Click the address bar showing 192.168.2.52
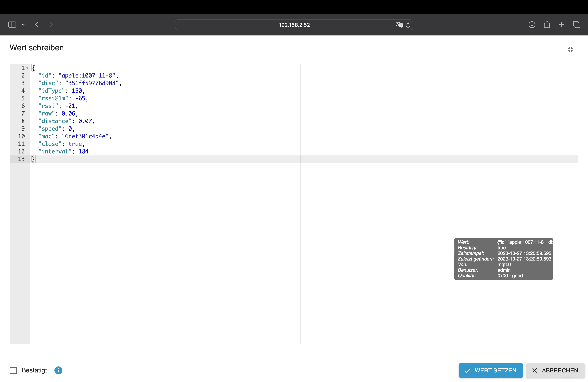Viewport: 588px width, 382px height. (294, 25)
